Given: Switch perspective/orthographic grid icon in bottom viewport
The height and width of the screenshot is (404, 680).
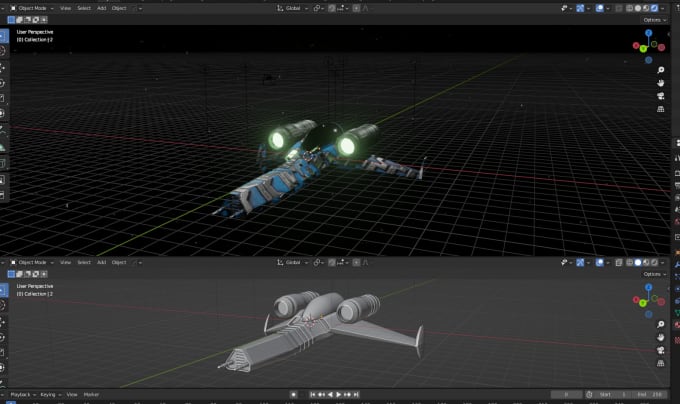Looking at the screenshot, I should [660, 363].
